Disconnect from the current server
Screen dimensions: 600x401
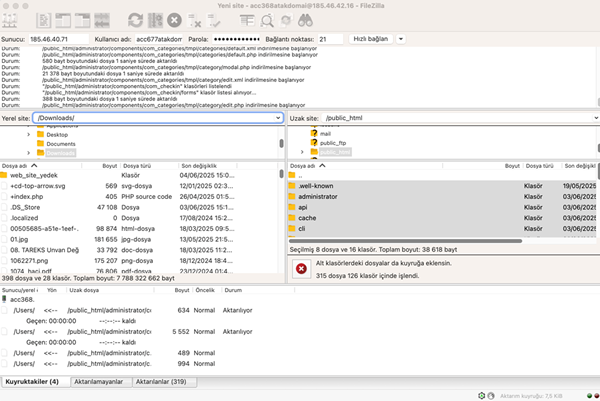coord(194,20)
